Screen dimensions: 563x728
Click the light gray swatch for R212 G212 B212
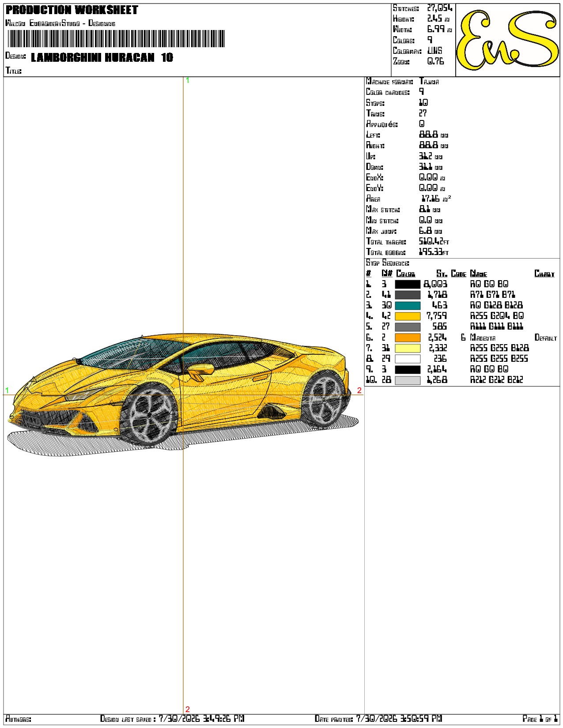pyautogui.click(x=407, y=380)
